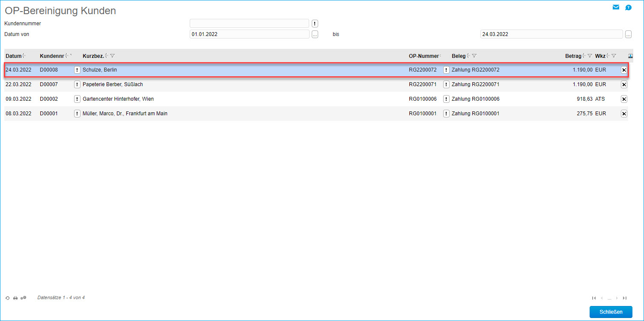Select the Gartencenter Hinterhofer, Wien row
This screenshot has width=644, height=321.
tap(316, 99)
